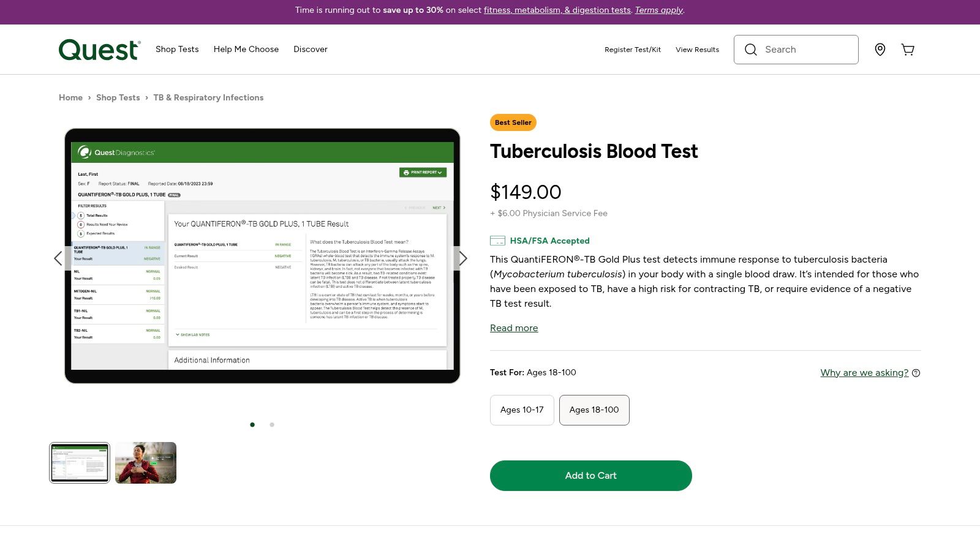The height and width of the screenshot is (551, 980).
Task: Open the Help Me Choose menu
Action: [x=246, y=49]
